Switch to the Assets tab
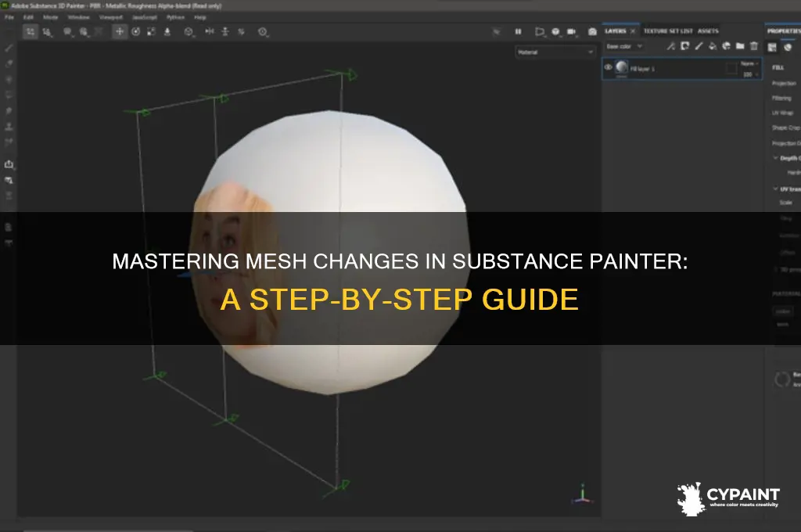The height and width of the screenshot is (532, 801). tap(708, 31)
